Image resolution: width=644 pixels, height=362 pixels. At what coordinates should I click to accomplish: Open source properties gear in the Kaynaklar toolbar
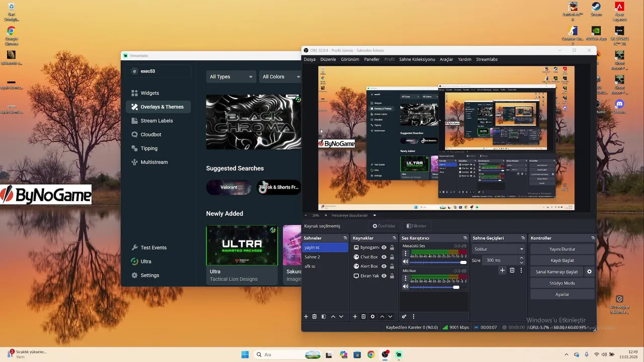[372, 317]
